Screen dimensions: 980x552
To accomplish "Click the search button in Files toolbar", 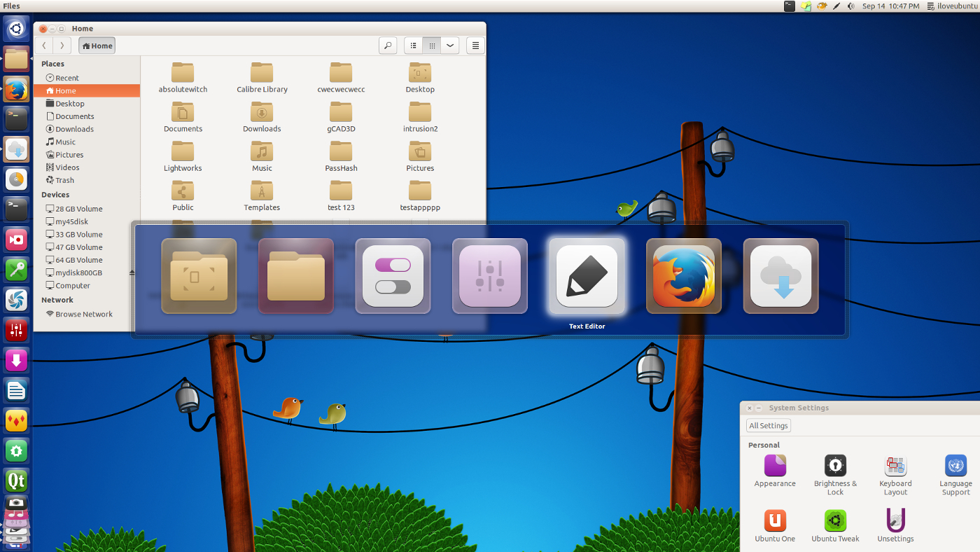I will pos(388,46).
